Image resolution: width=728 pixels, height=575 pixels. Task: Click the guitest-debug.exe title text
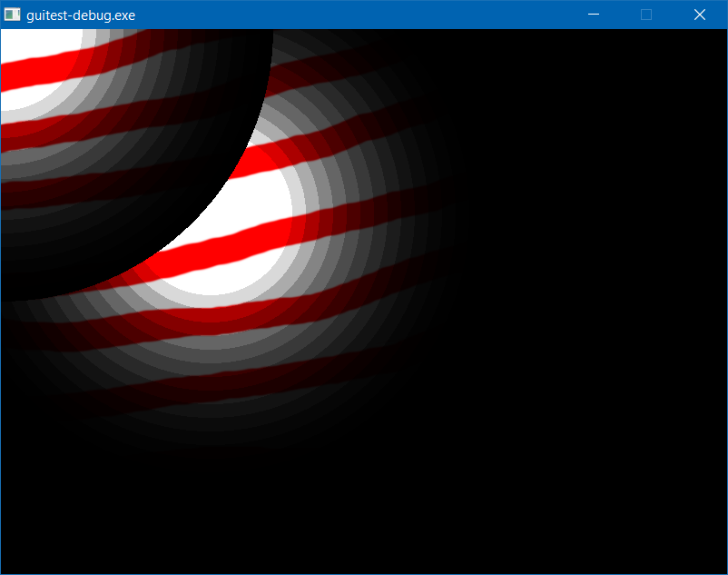pyautogui.click(x=81, y=15)
